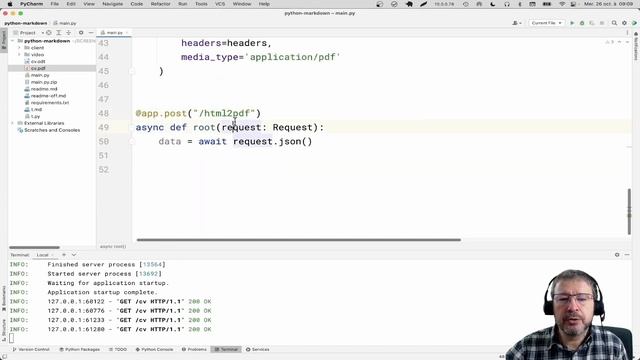The width and height of the screenshot is (640, 360).
Task: Select the Local terminal tab
Action: tap(42, 255)
